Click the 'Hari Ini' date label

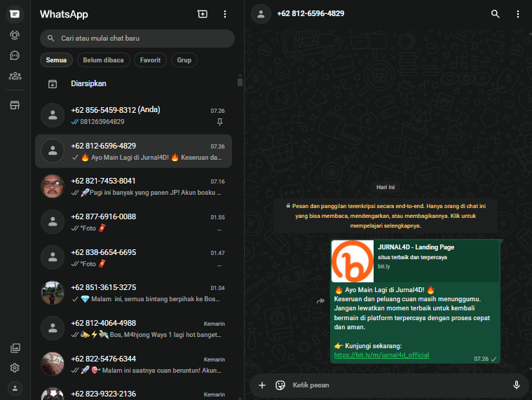(x=386, y=187)
